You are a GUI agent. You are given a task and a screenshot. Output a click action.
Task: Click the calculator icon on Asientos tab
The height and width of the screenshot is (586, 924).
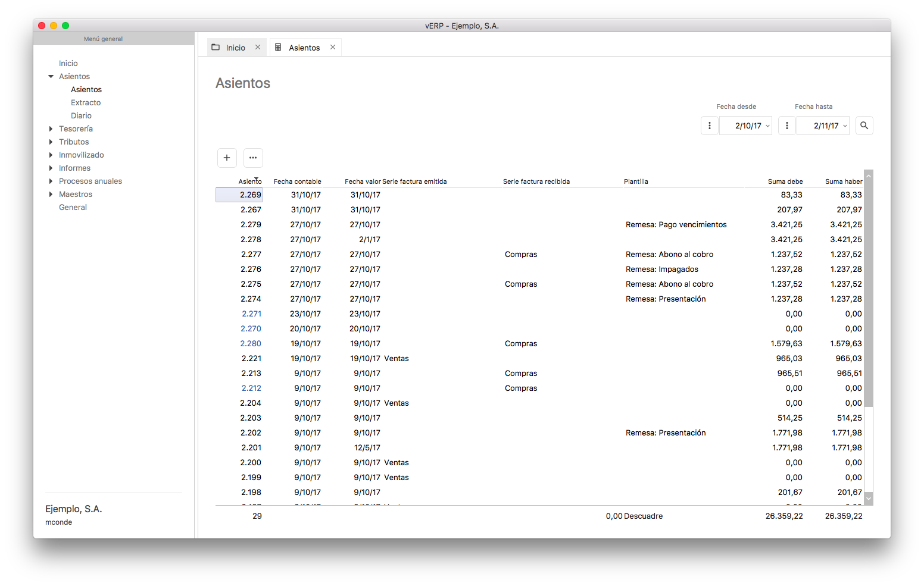[x=278, y=47]
